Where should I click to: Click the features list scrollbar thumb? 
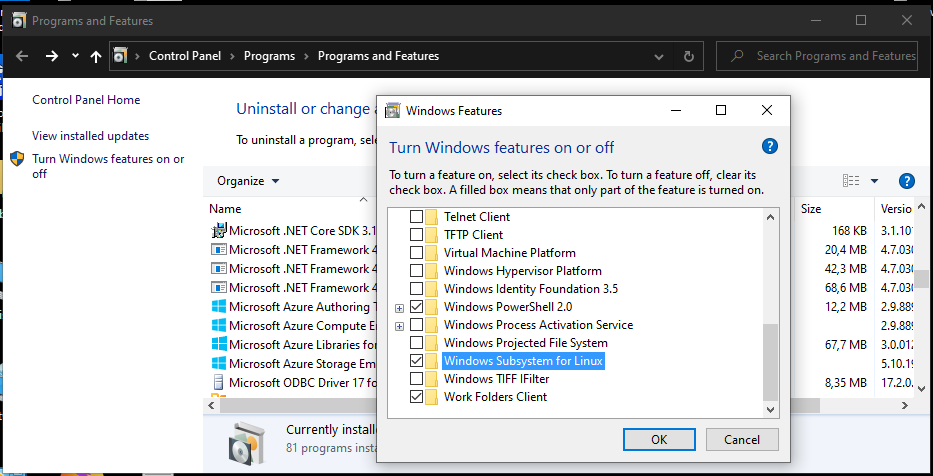point(770,362)
